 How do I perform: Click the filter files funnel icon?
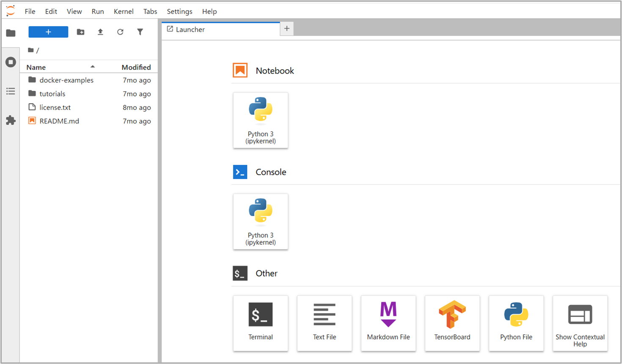tap(140, 32)
